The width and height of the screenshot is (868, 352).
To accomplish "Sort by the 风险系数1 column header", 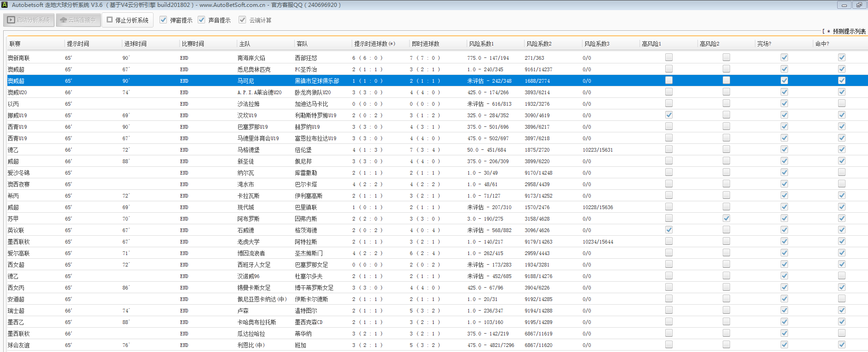I will 481,44.
